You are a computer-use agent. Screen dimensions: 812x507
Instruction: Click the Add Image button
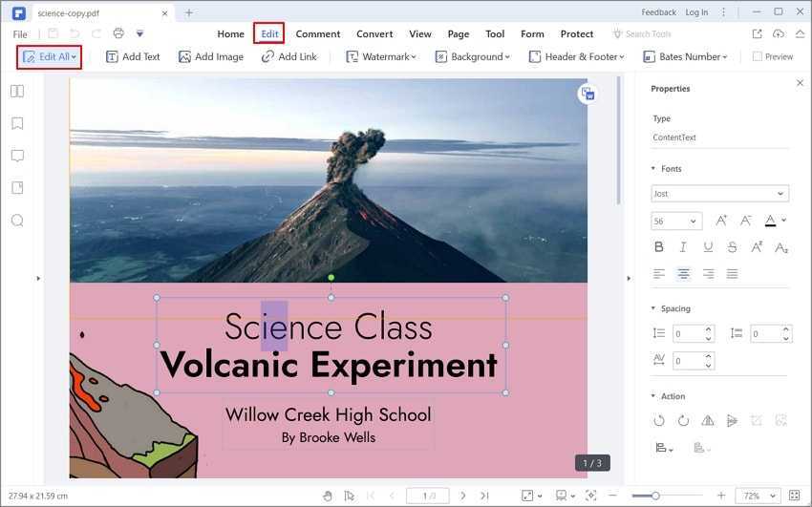pyautogui.click(x=211, y=57)
